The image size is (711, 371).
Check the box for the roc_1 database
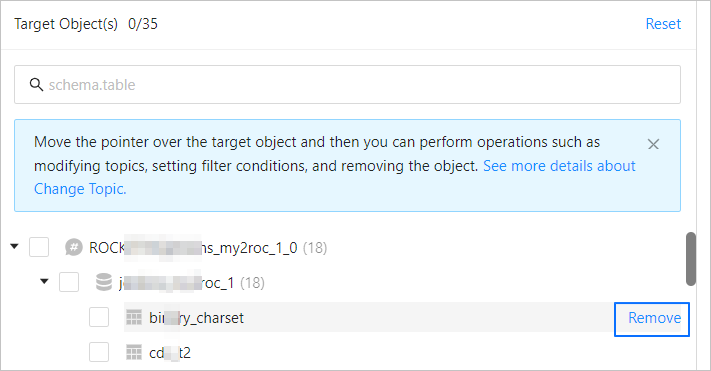tap(69, 282)
